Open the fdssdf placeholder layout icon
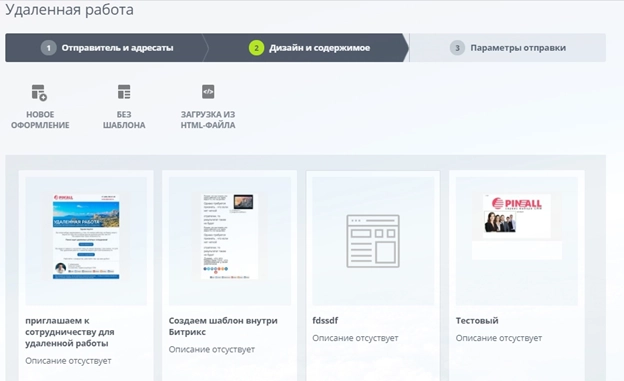The height and width of the screenshot is (381, 624). (373, 241)
